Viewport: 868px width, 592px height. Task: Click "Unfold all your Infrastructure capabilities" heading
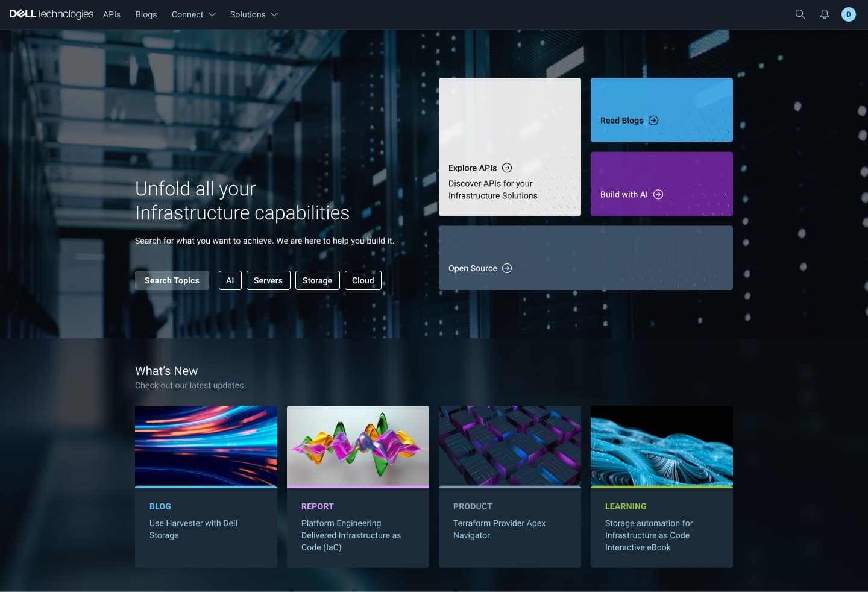tap(242, 201)
